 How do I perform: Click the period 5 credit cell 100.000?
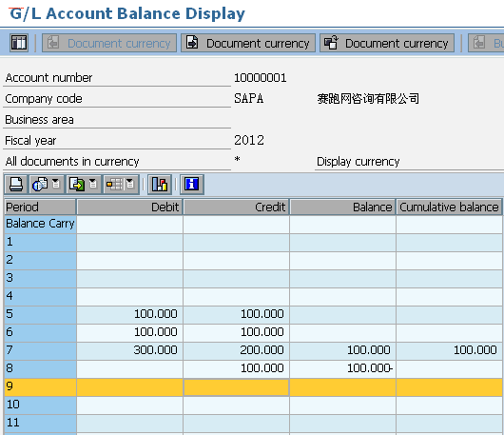click(x=236, y=314)
